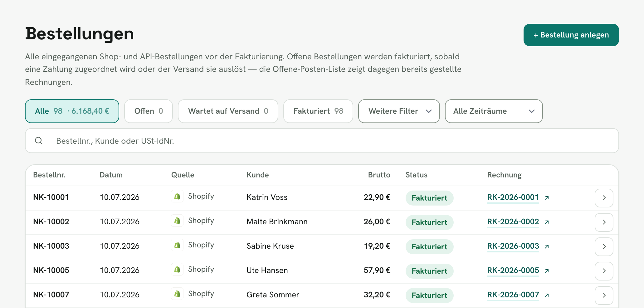The image size is (644, 308).
Task: Open invoice RK-2026-0007
Action: tap(513, 295)
